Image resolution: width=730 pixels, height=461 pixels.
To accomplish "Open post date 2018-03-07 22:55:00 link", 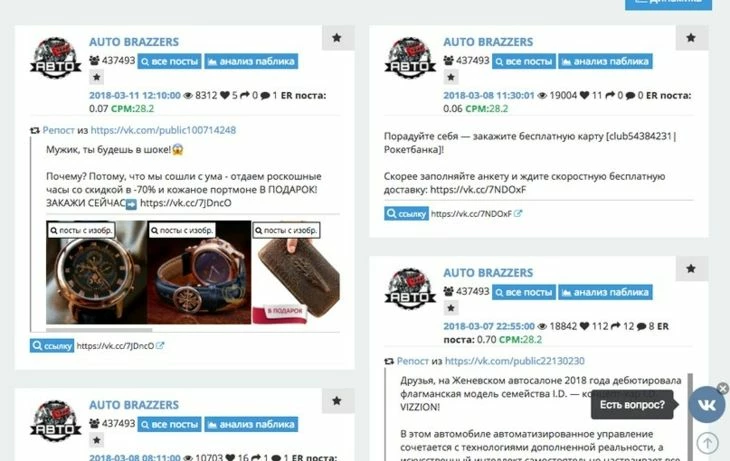I will (x=489, y=326).
